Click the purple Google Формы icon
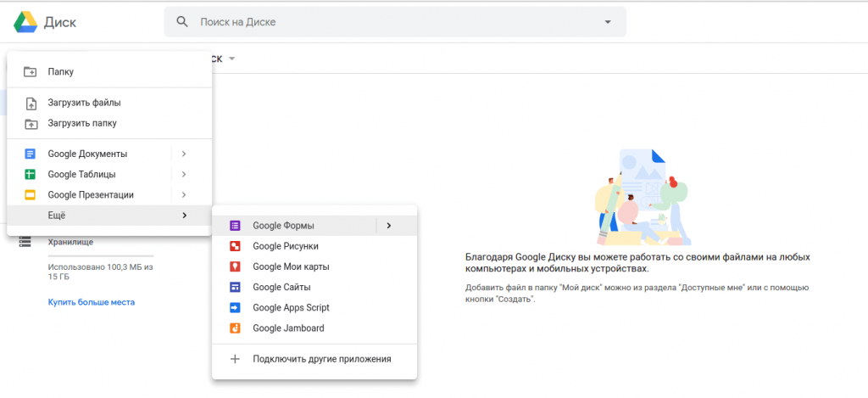 (x=236, y=226)
